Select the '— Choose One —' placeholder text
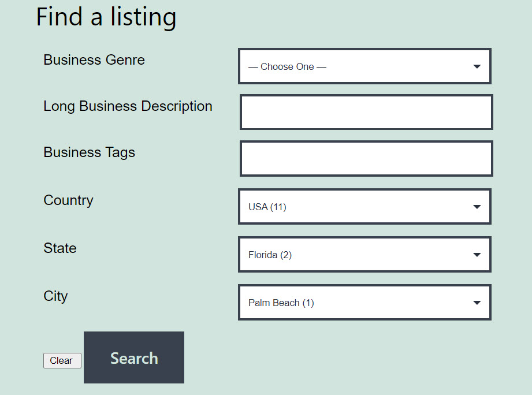This screenshot has height=395, width=532. (287, 67)
